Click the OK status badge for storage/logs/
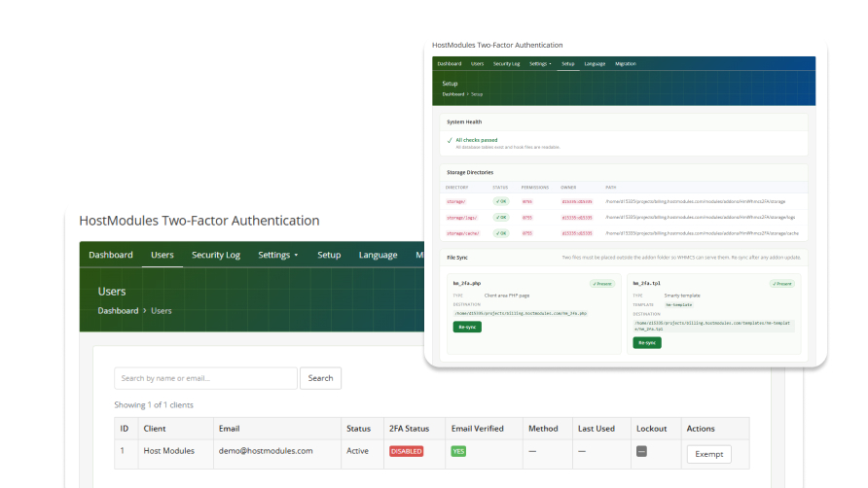Screen dimensions: 868x488 [501, 218]
